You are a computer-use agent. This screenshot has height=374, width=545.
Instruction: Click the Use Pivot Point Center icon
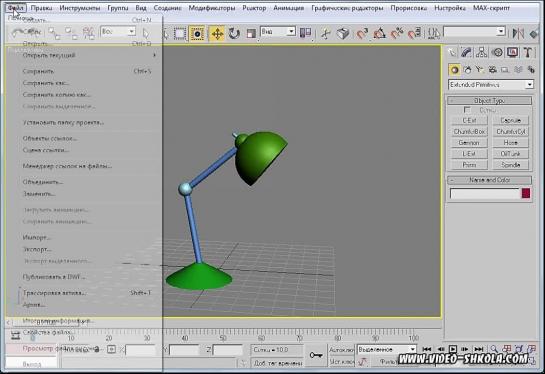(x=305, y=33)
